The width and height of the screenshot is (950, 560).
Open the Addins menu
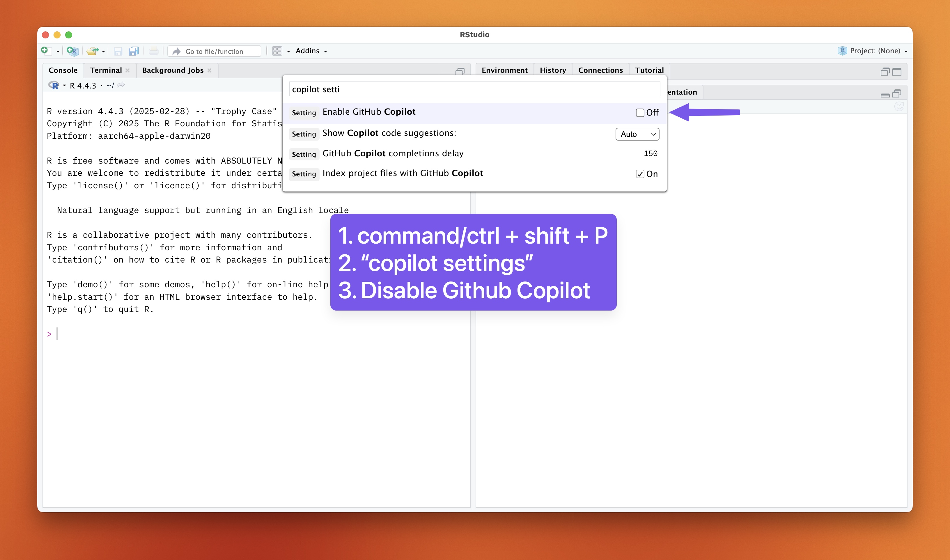point(311,51)
